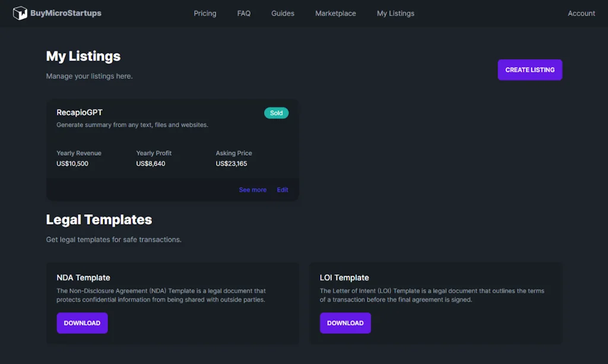Open the Pricing page
The image size is (608, 364).
(x=205, y=13)
